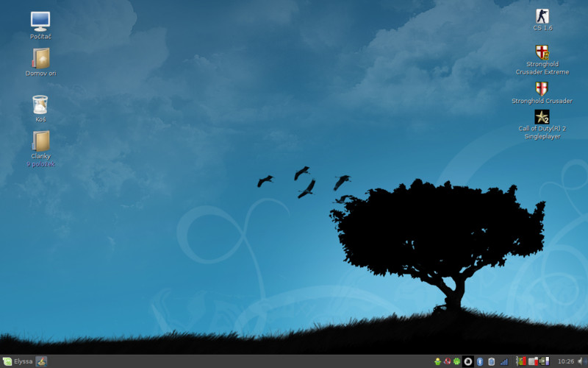Click the red Opera tray icon

pos(447,361)
